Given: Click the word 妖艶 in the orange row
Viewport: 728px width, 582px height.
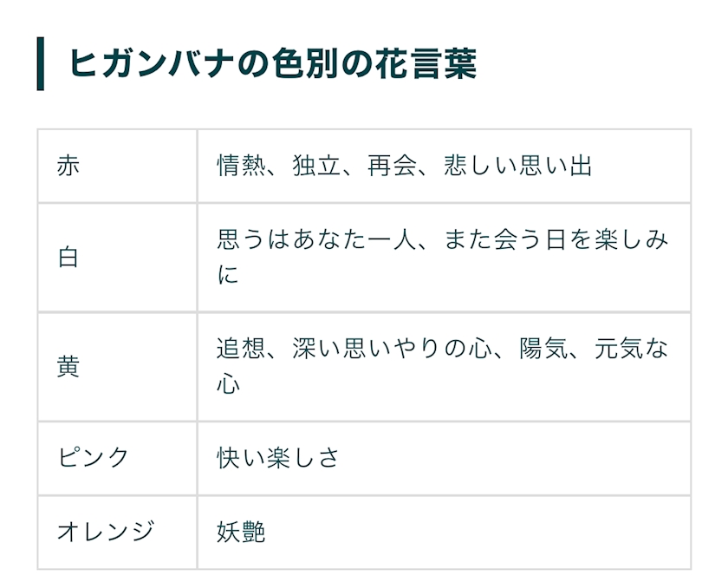Looking at the screenshot, I should click(241, 532).
